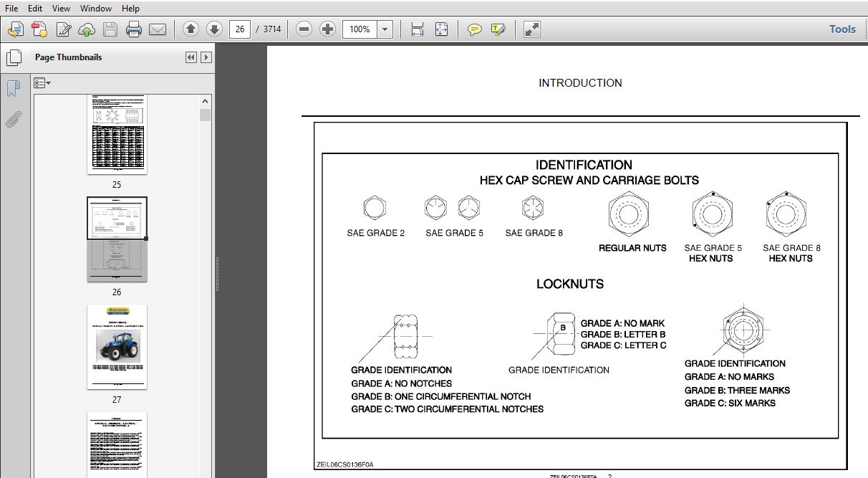Select page 26 thumbnail
This screenshot has height=478, width=868.
pos(117,239)
